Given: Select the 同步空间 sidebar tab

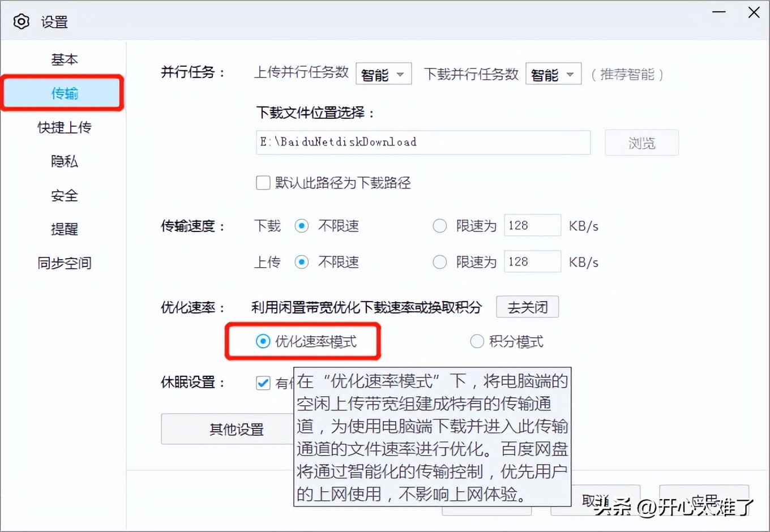Looking at the screenshot, I should point(64,263).
